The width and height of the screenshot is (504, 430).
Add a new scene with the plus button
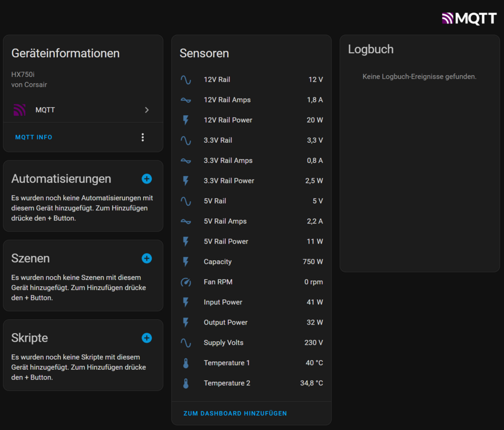[x=147, y=259]
